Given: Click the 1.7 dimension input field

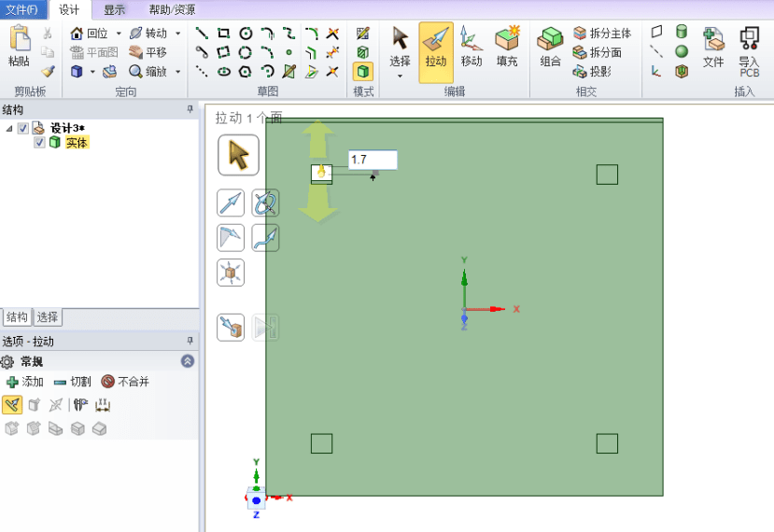Looking at the screenshot, I should point(373,160).
